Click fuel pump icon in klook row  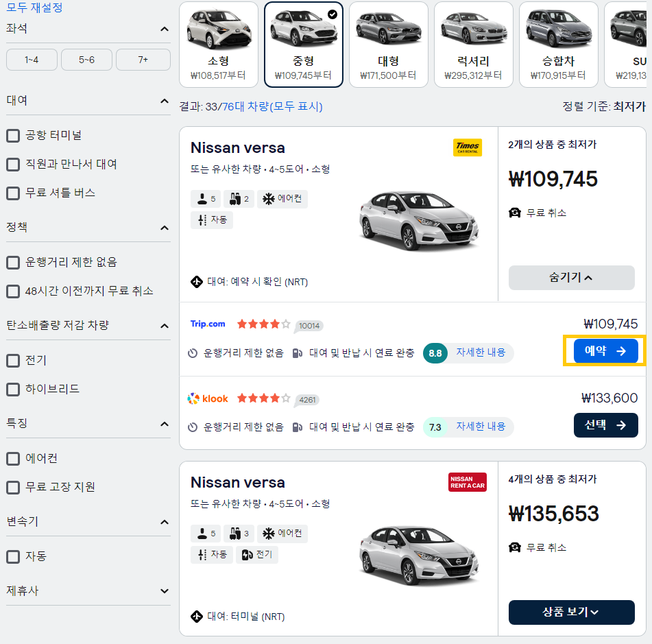pyautogui.click(x=297, y=428)
